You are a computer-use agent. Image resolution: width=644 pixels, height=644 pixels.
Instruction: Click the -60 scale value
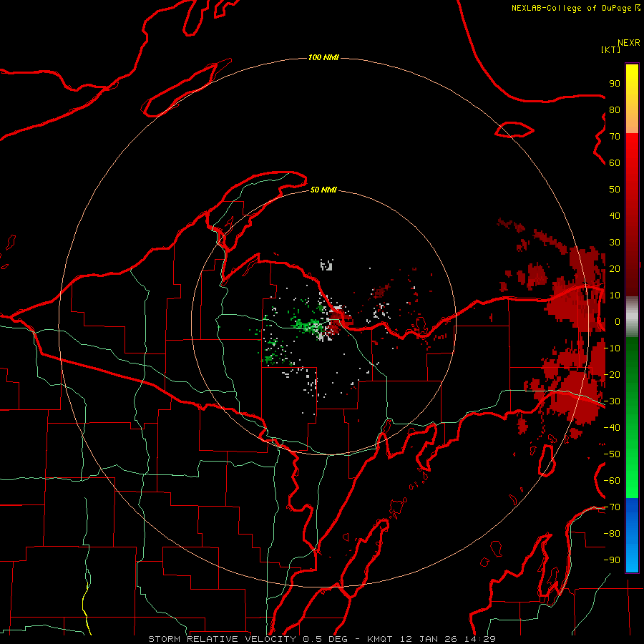click(x=612, y=481)
